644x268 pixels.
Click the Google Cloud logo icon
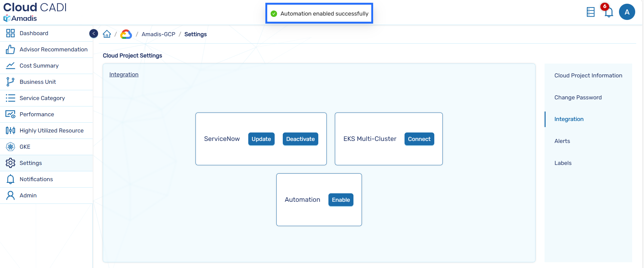pyautogui.click(x=126, y=34)
